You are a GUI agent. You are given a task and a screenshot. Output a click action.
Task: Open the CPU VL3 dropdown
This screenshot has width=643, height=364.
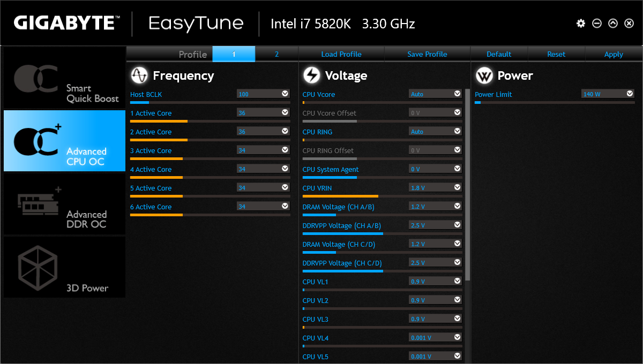tap(435, 318)
